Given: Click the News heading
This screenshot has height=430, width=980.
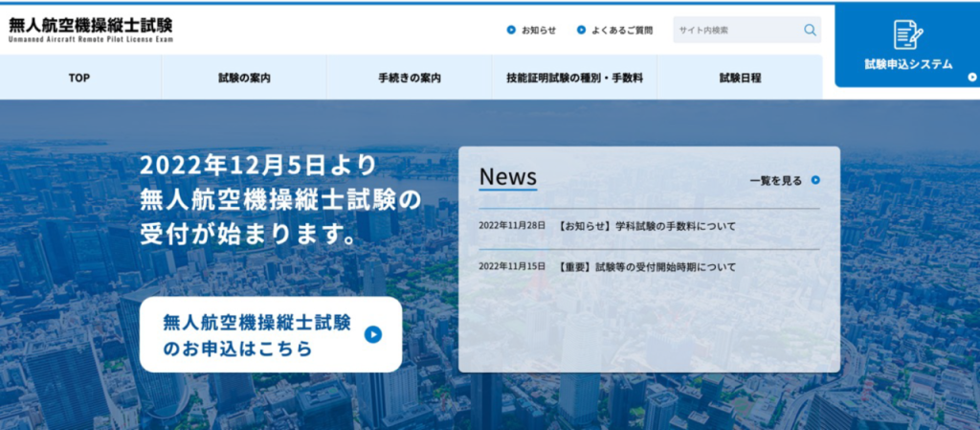Looking at the screenshot, I should (507, 177).
